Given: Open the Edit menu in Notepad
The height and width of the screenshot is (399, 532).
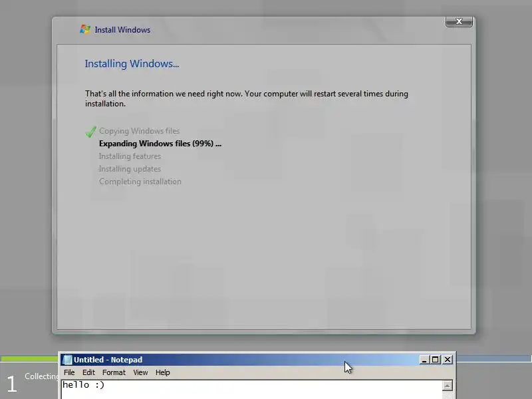Looking at the screenshot, I should pyautogui.click(x=88, y=372).
